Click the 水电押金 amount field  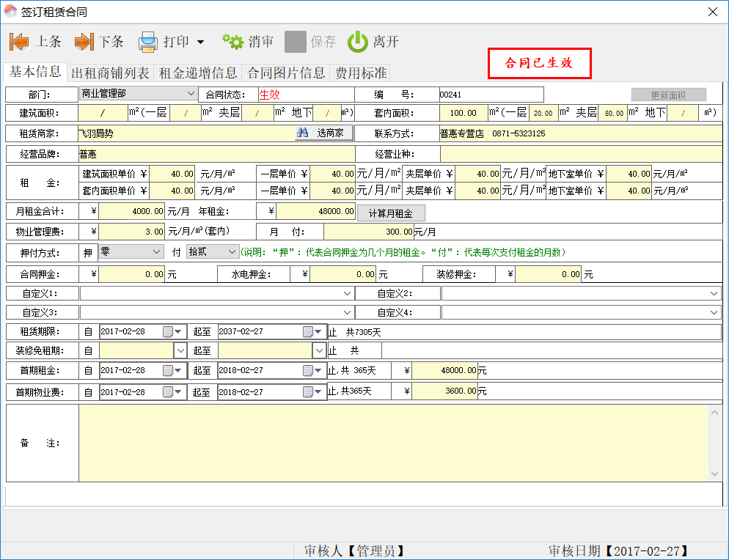343,274
